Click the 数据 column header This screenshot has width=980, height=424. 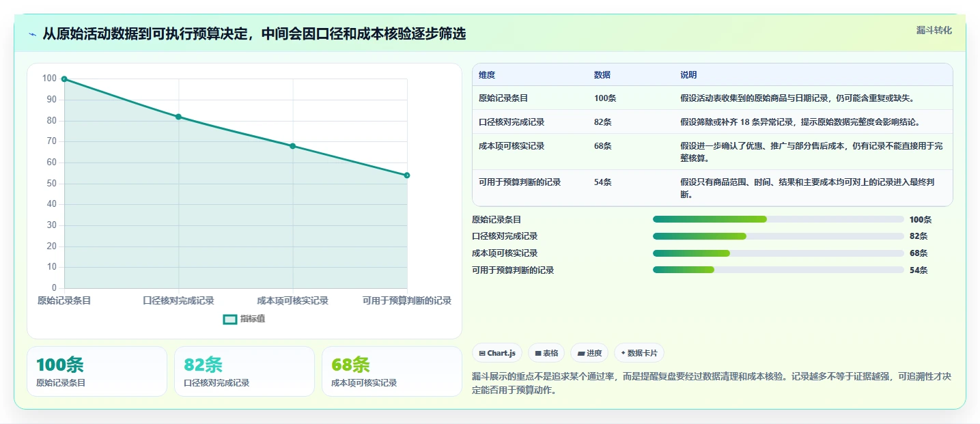click(602, 74)
